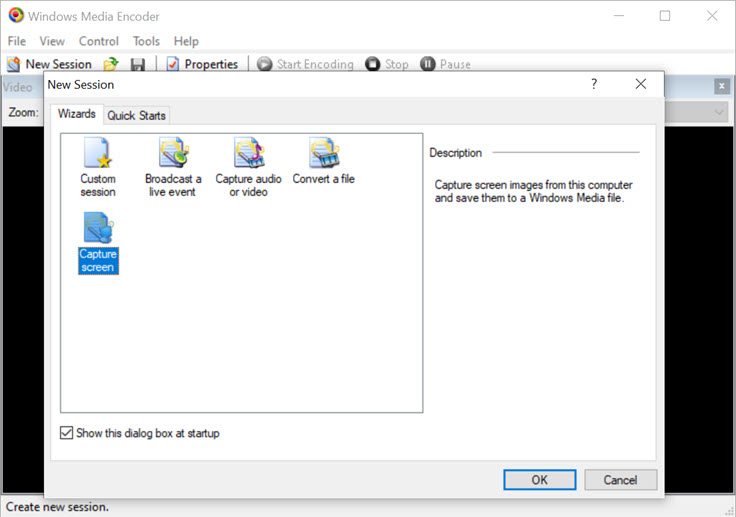Click the New Session toolbar button
The height and width of the screenshot is (517, 736).
tap(49, 64)
